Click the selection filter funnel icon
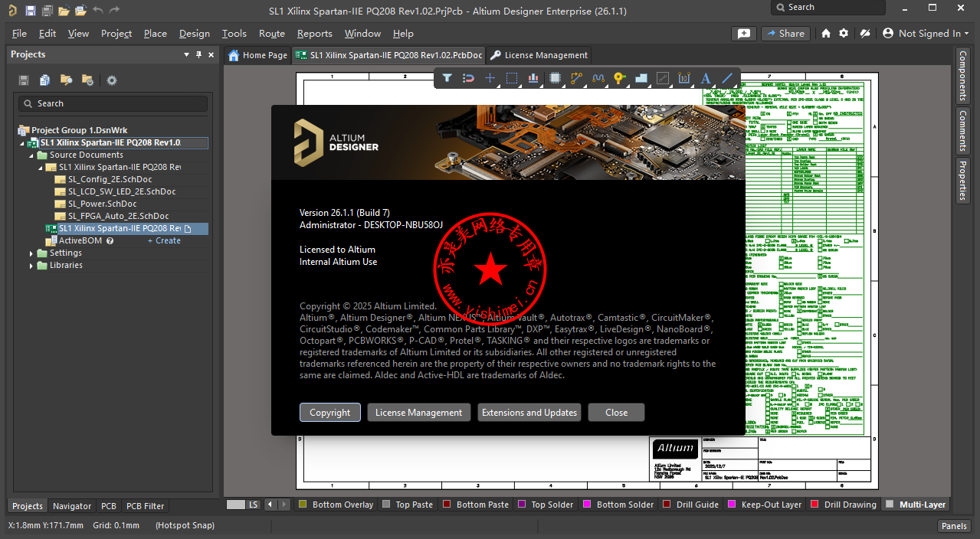 pos(447,78)
